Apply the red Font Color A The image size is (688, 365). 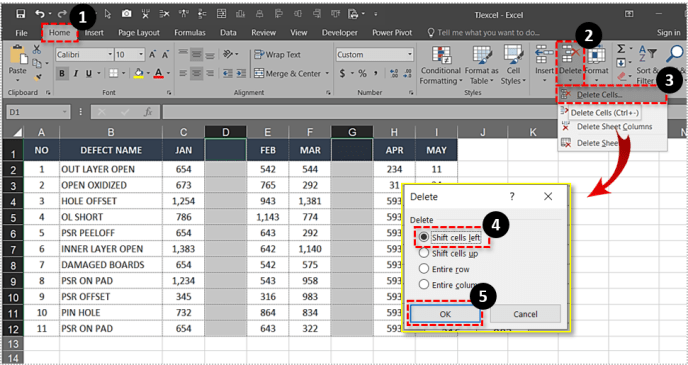point(158,73)
